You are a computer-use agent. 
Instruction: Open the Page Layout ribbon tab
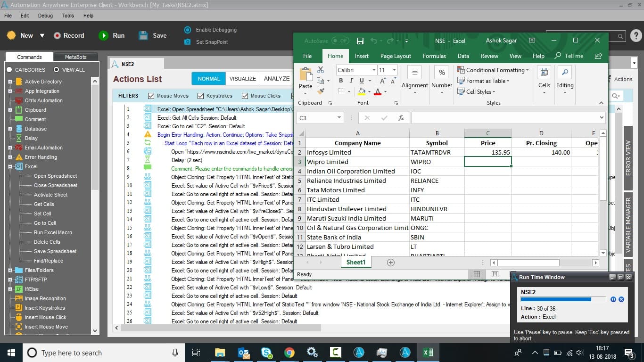[396, 56]
